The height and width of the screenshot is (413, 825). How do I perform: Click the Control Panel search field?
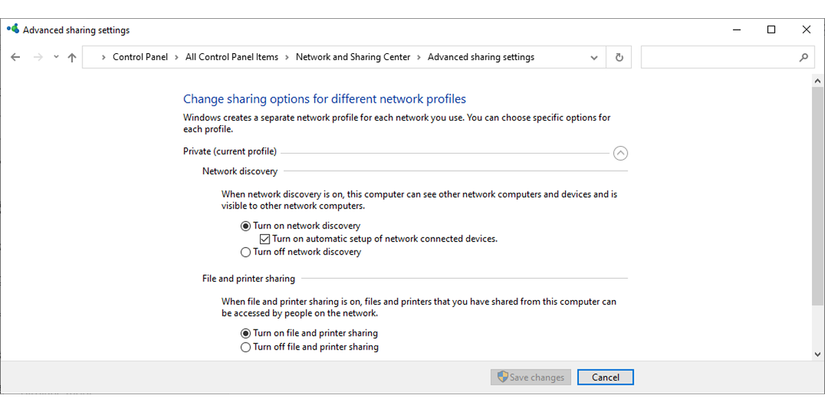[720, 58]
